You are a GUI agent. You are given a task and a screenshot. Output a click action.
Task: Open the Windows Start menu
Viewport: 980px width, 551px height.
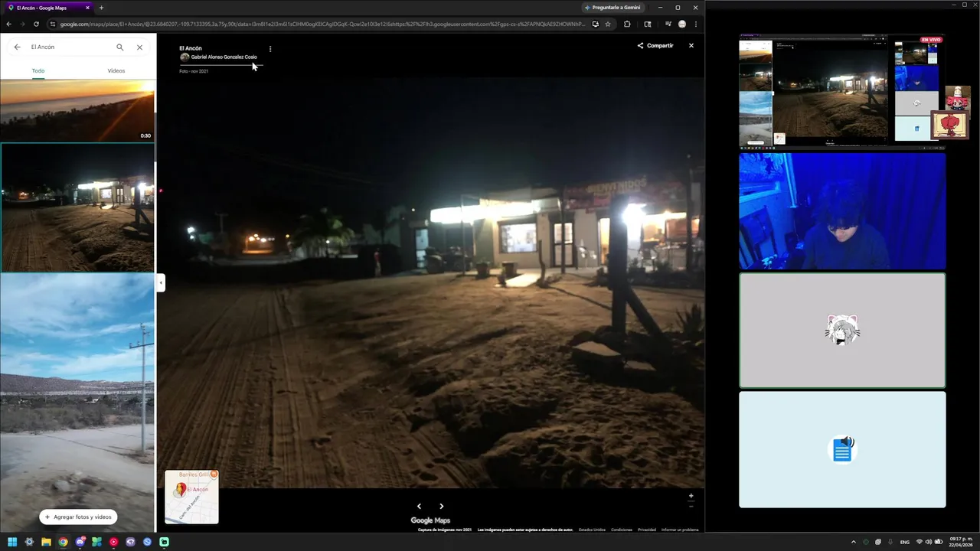tap(12, 542)
